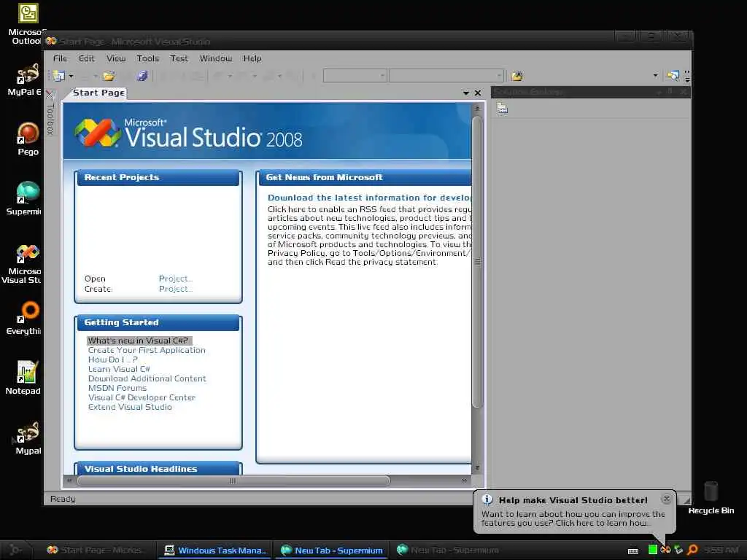Open the "How Do I ...?" link
The height and width of the screenshot is (560, 747).
click(x=113, y=359)
